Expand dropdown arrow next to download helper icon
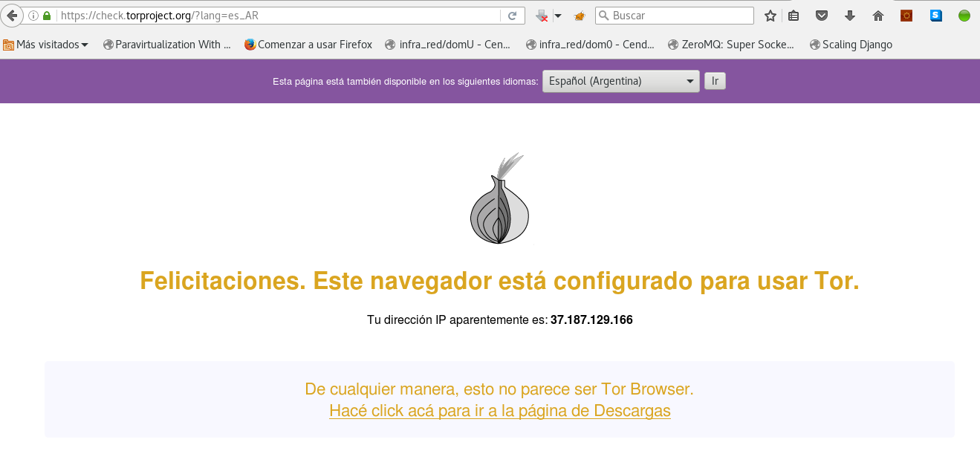This screenshot has height=451, width=980. 558,16
